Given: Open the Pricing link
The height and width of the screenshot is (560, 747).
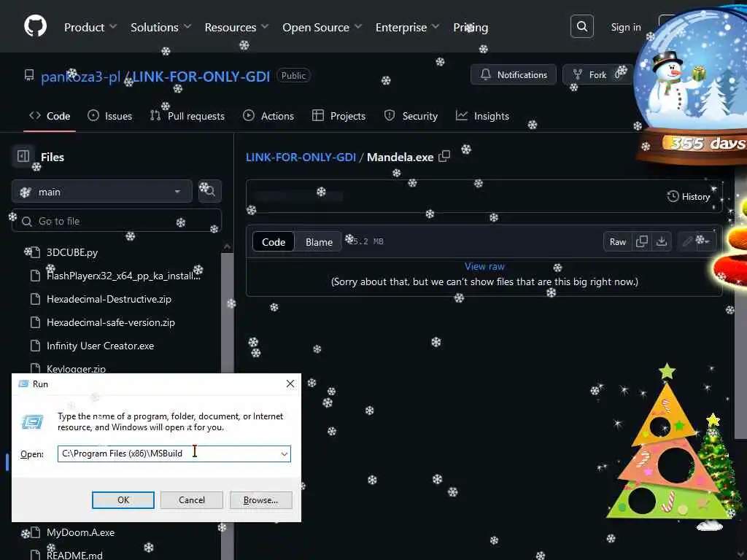Looking at the screenshot, I should (x=471, y=27).
